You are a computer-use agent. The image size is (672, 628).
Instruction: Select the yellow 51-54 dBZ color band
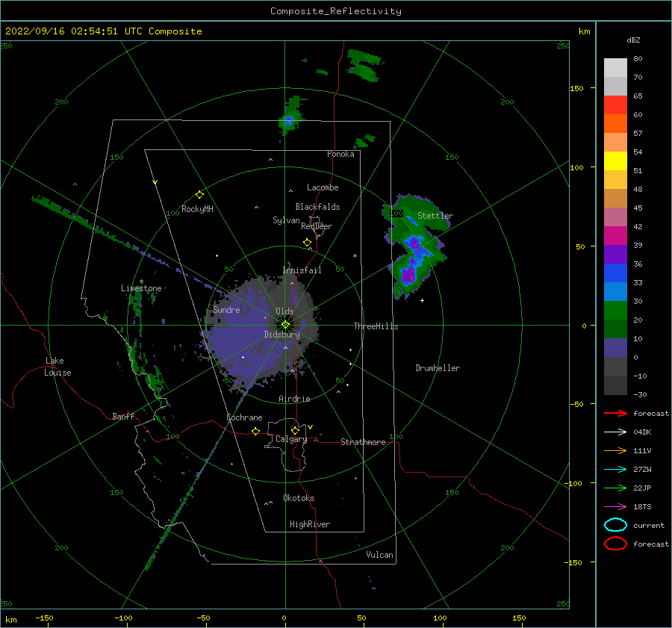(615, 161)
